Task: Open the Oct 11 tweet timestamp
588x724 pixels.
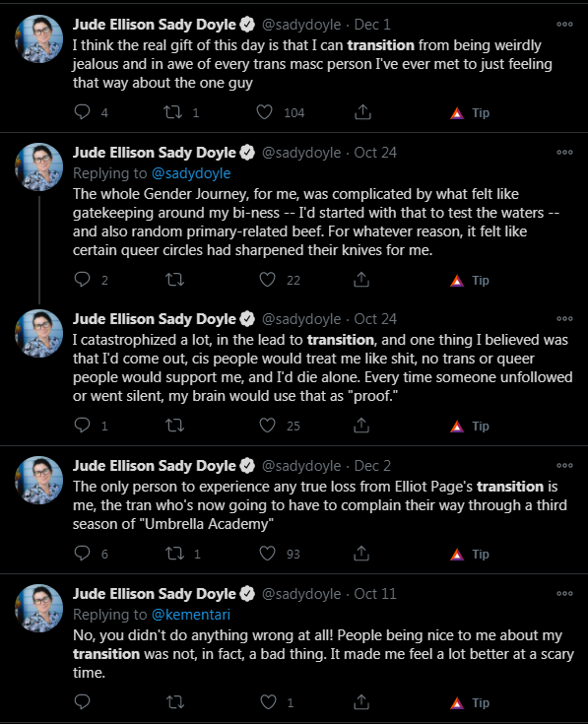Action: pos(375,594)
